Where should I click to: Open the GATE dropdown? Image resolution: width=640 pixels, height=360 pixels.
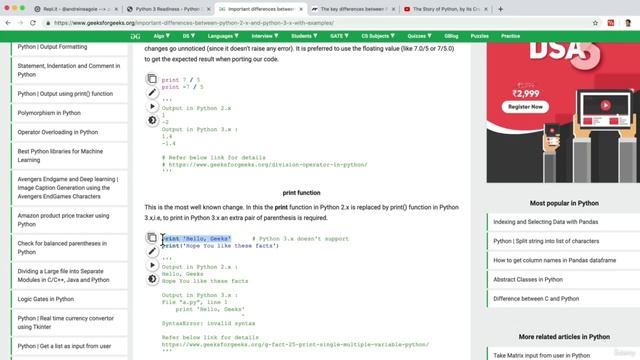[x=339, y=36]
